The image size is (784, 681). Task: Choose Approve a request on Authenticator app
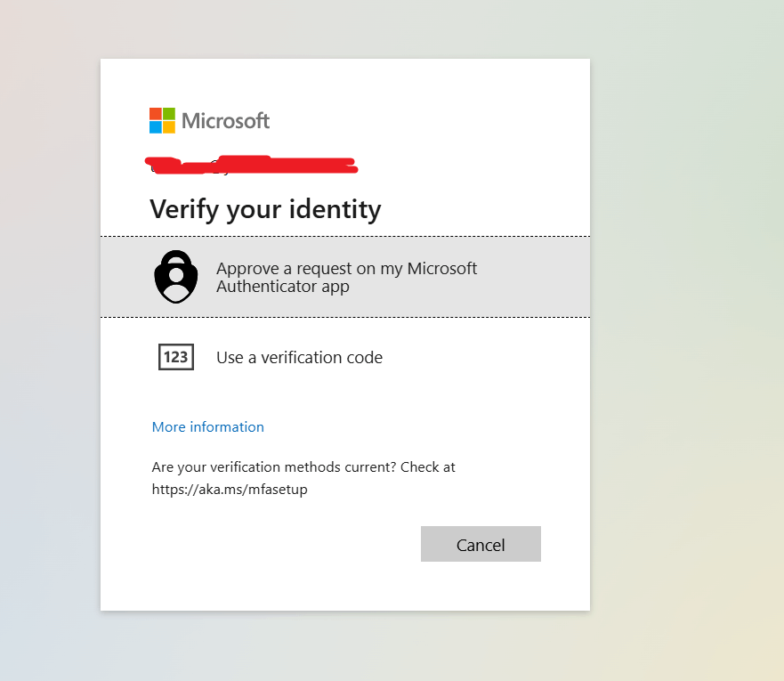tap(345, 277)
